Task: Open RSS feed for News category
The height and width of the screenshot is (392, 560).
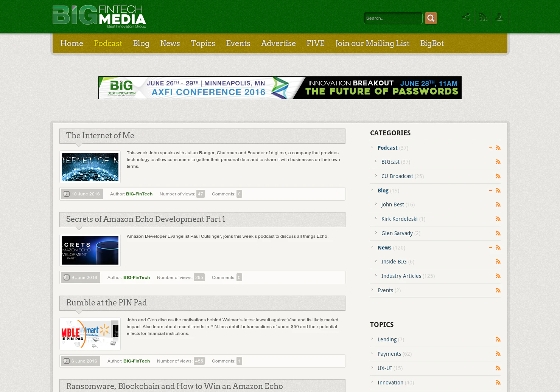Action: click(x=498, y=248)
